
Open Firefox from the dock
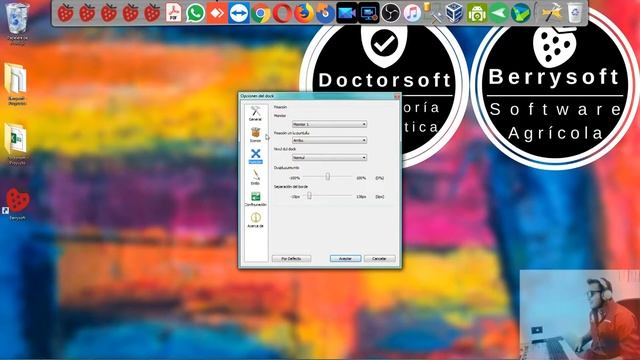point(304,13)
